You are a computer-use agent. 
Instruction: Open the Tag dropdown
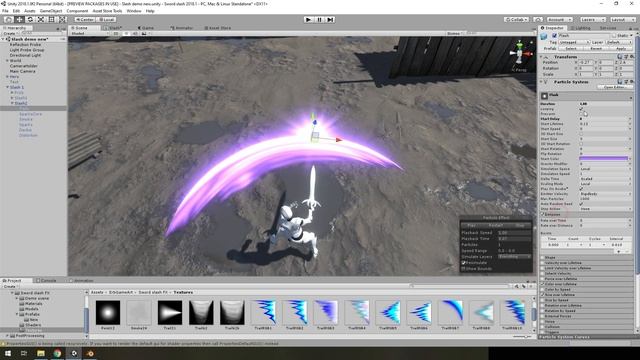pos(574,42)
